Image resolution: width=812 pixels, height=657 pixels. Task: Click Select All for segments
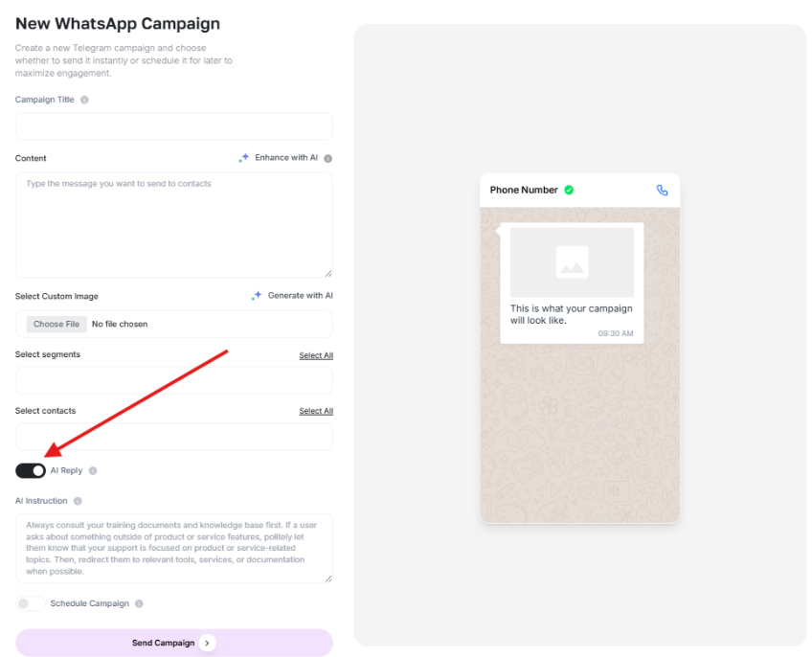[x=316, y=355]
